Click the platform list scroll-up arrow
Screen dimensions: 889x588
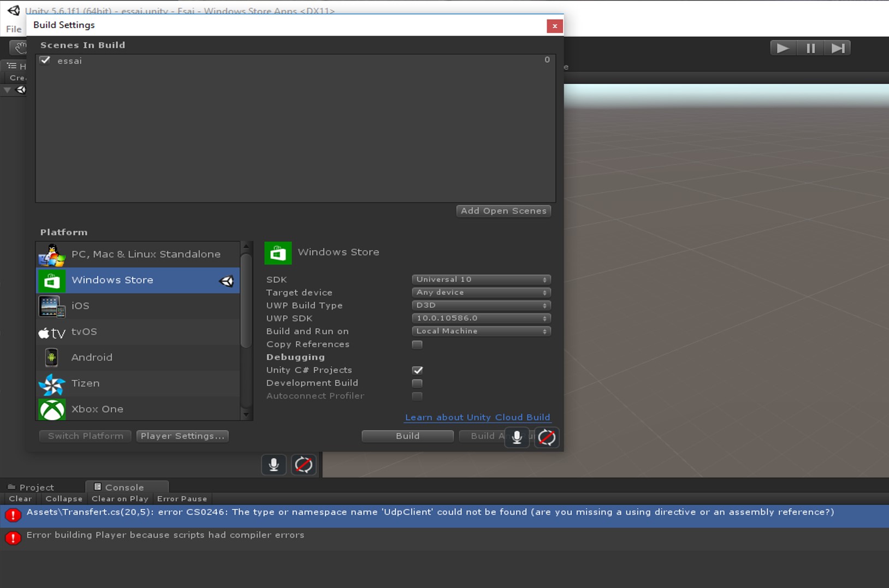246,247
